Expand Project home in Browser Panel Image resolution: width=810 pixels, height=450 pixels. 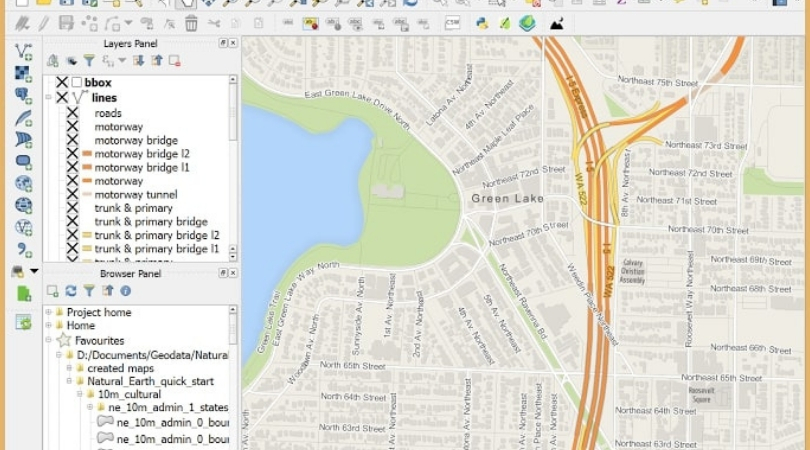click(x=49, y=312)
